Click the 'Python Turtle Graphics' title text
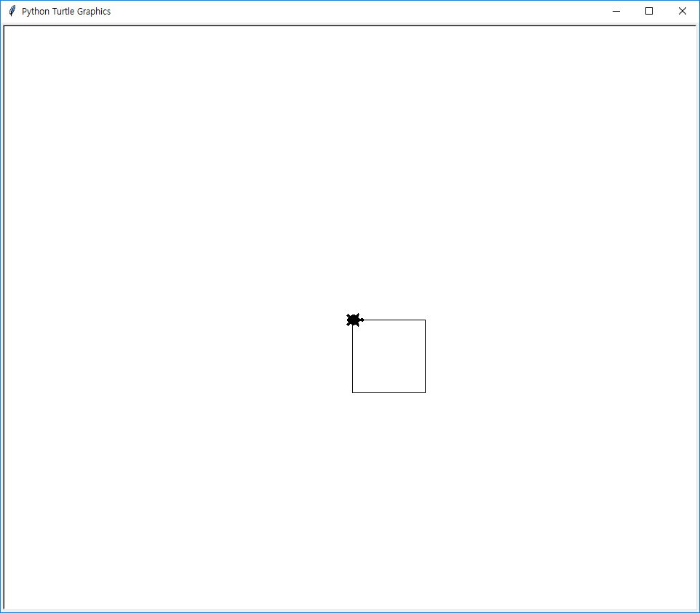Screen dimensions: 700x613 point(66,11)
